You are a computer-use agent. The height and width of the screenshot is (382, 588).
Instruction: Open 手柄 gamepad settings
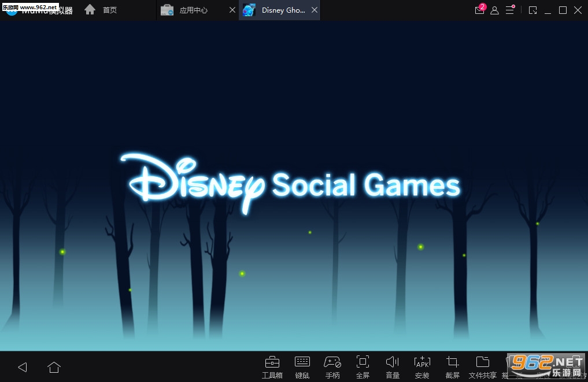[x=332, y=368]
